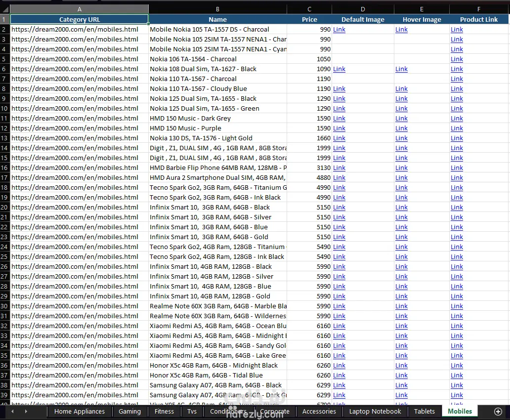The height and width of the screenshot is (420, 510).
Task: Open Default Image link for Honor X5c Tidal Blue
Action: [339, 376]
